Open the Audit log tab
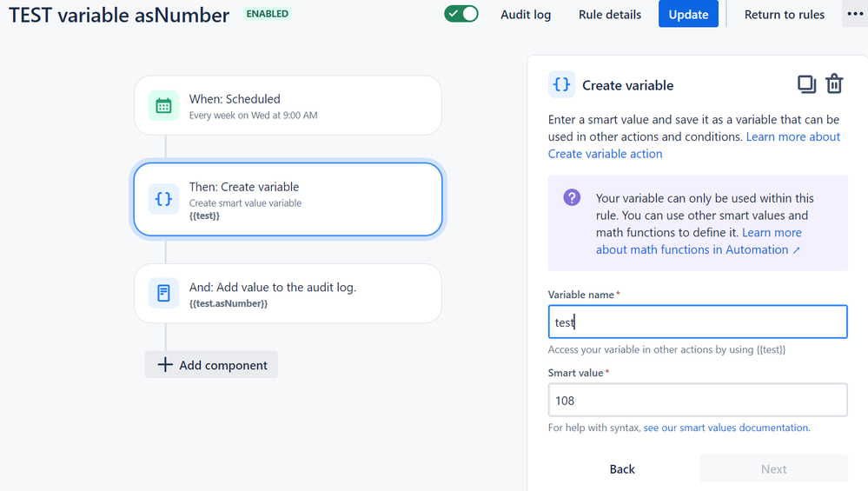Viewport: 868px width, 491px height. 526,15
